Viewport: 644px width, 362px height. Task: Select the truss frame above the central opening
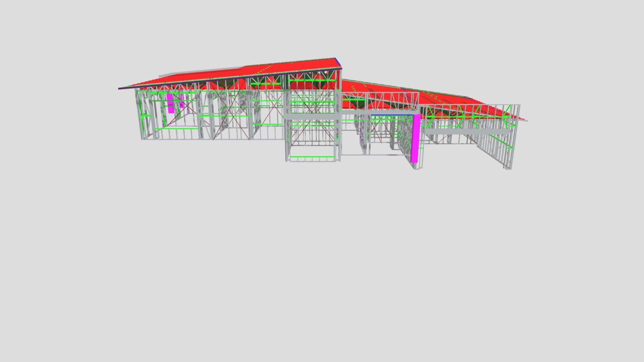tap(380, 101)
